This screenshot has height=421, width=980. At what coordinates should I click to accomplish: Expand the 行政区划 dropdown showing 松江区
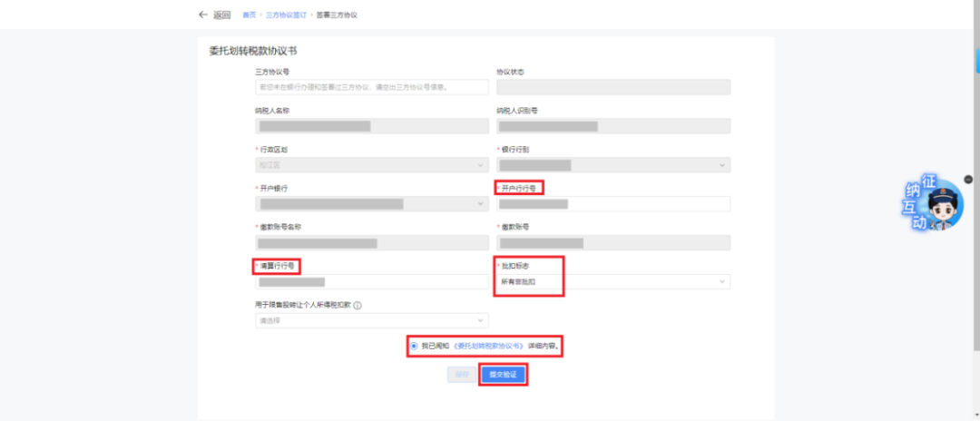pos(372,165)
